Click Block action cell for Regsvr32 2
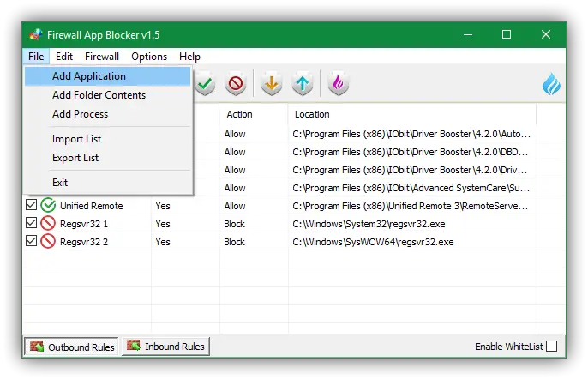The width and height of the screenshot is (588, 380). coord(234,242)
